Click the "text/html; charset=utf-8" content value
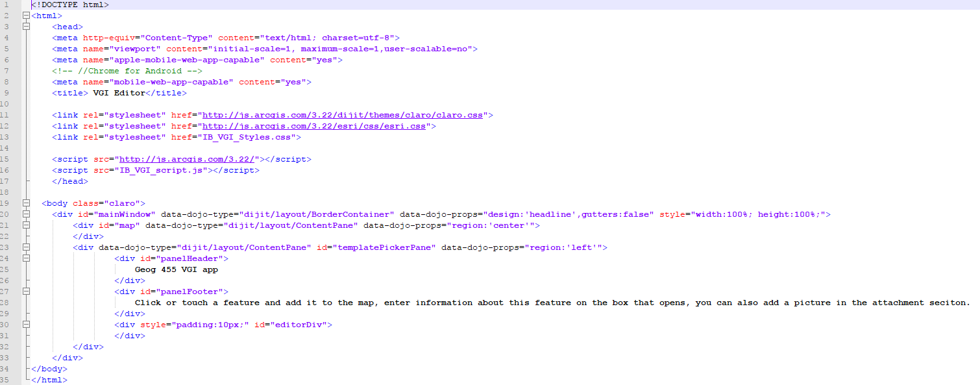The image size is (980, 385). pos(327,38)
